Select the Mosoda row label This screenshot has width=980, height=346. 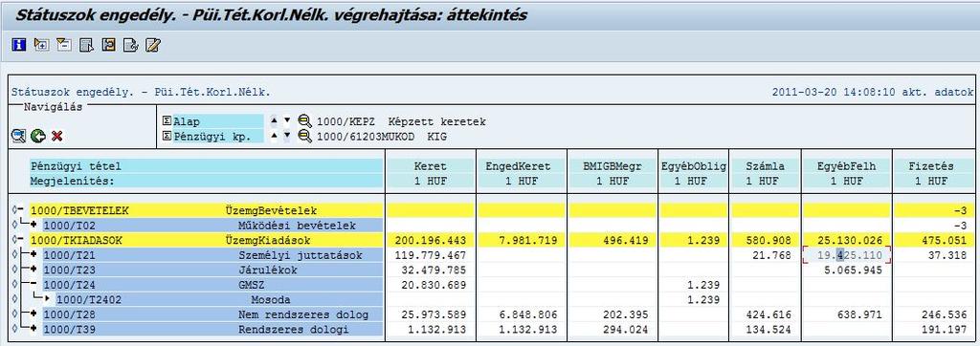(271, 300)
